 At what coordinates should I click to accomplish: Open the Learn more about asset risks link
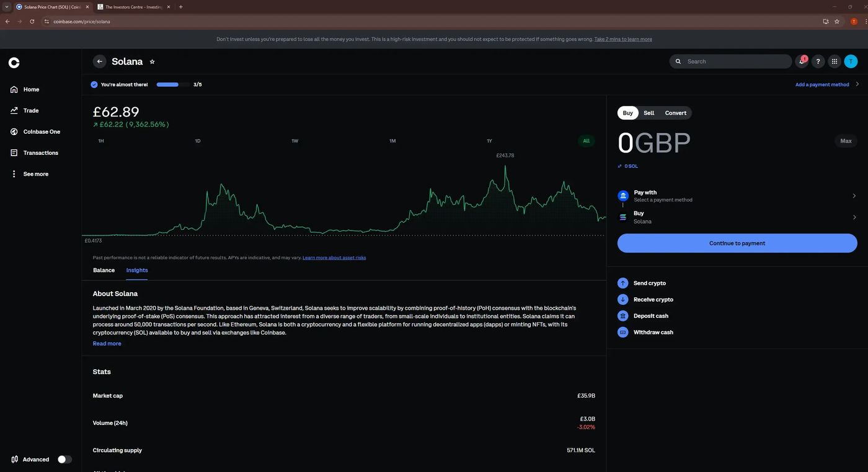(x=334, y=258)
